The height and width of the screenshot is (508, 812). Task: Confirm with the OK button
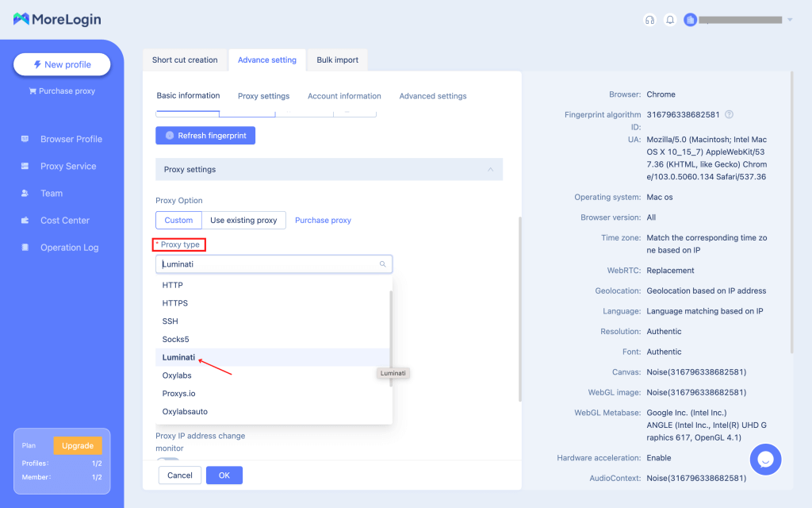pyautogui.click(x=224, y=475)
